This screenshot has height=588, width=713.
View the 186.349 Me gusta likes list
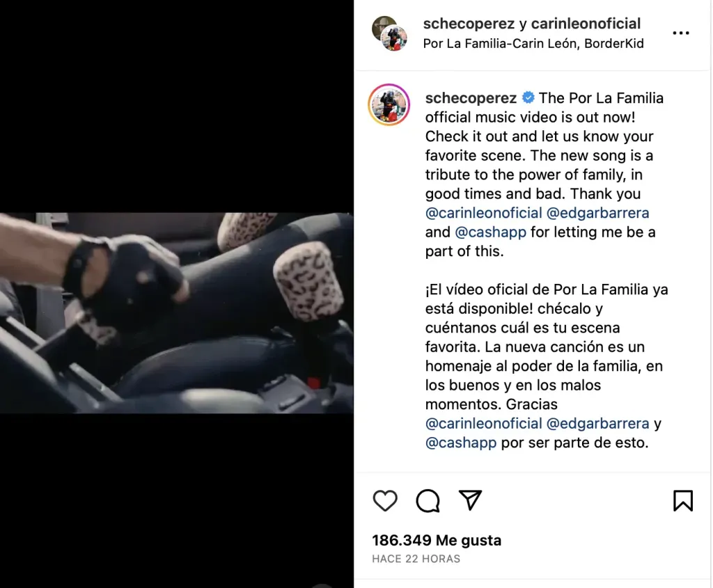coord(437,540)
